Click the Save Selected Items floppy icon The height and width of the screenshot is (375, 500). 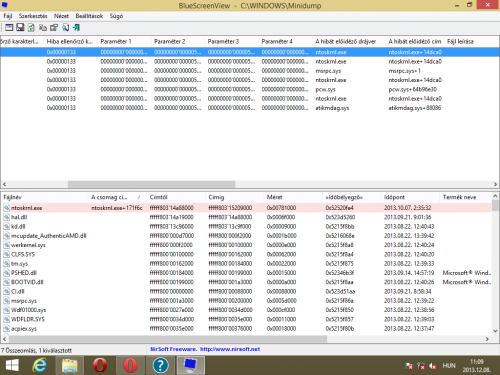pyautogui.click(x=20, y=28)
